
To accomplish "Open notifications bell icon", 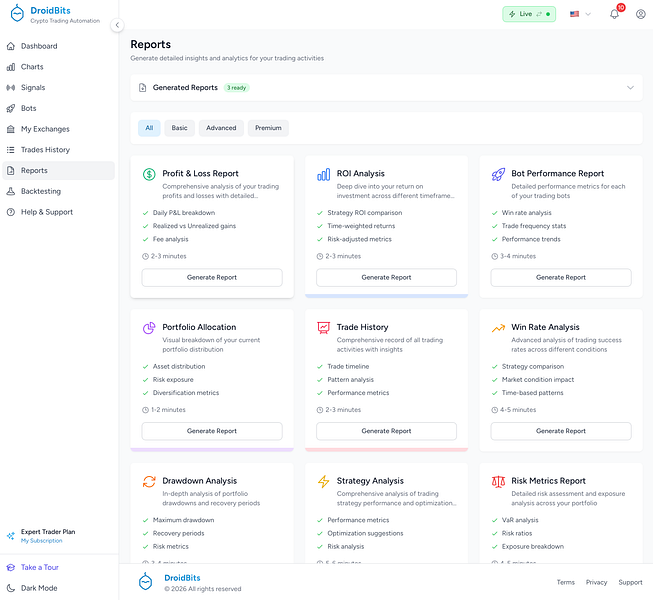I will point(614,14).
